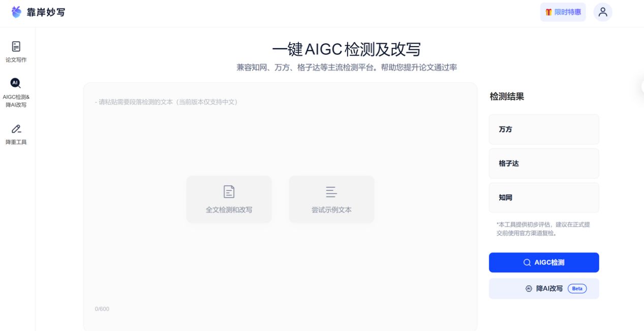Click the 降AI改写 Beta button
This screenshot has width=644, height=331.
[x=543, y=288]
